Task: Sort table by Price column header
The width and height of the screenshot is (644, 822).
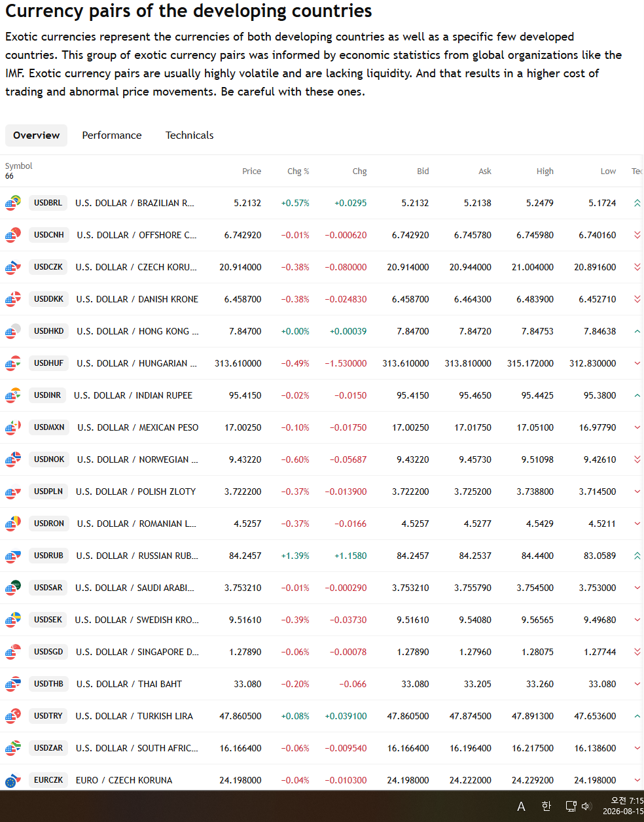Action: click(x=251, y=171)
